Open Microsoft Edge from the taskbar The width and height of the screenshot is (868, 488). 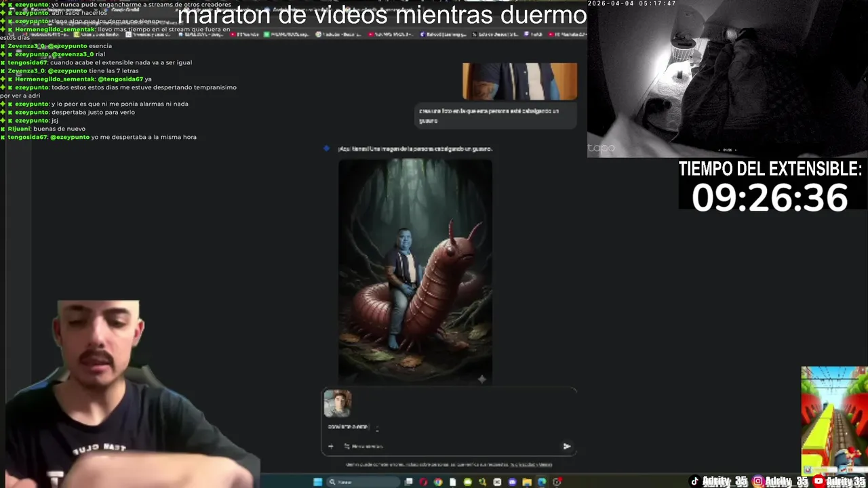coord(542,482)
